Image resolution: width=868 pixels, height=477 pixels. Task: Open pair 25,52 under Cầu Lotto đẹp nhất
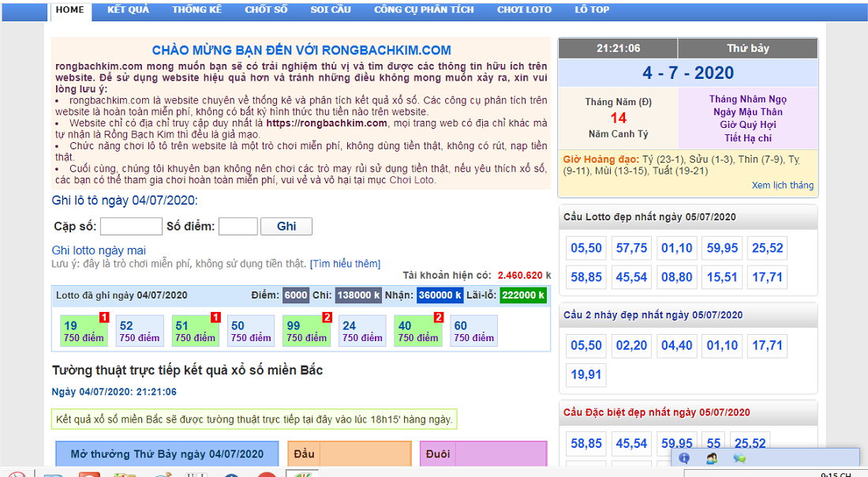(x=767, y=248)
